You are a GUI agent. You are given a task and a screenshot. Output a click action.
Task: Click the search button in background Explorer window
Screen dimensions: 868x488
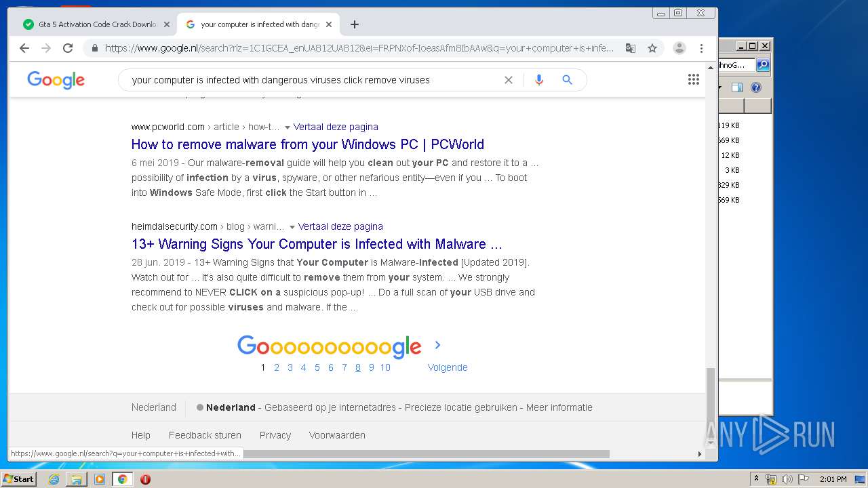[x=763, y=65]
